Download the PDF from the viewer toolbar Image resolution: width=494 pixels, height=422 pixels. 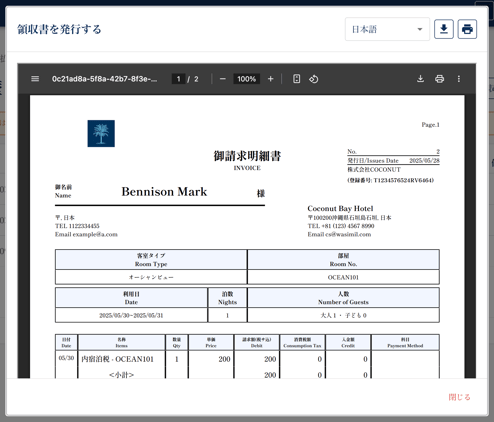tap(420, 79)
